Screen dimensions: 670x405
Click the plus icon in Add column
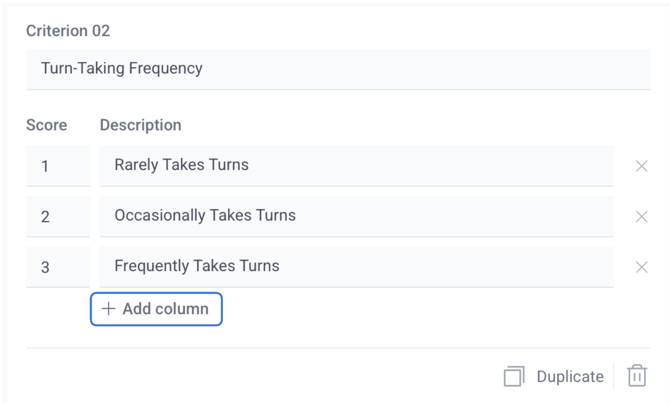click(x=108, y=309)
